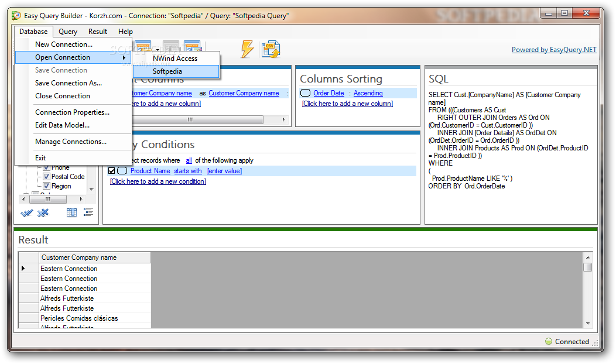The width and height of the screenshot is (616, 364).
Task: Select Softpedia connection in submenu
Action: tap(176, 71)
